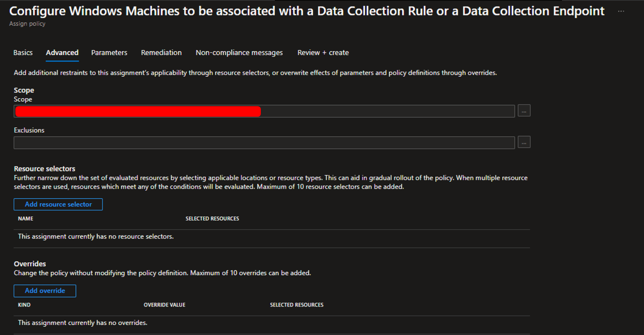644x335 pixels.
Task: Go to the Parameters tab
Action: (109, 53)
